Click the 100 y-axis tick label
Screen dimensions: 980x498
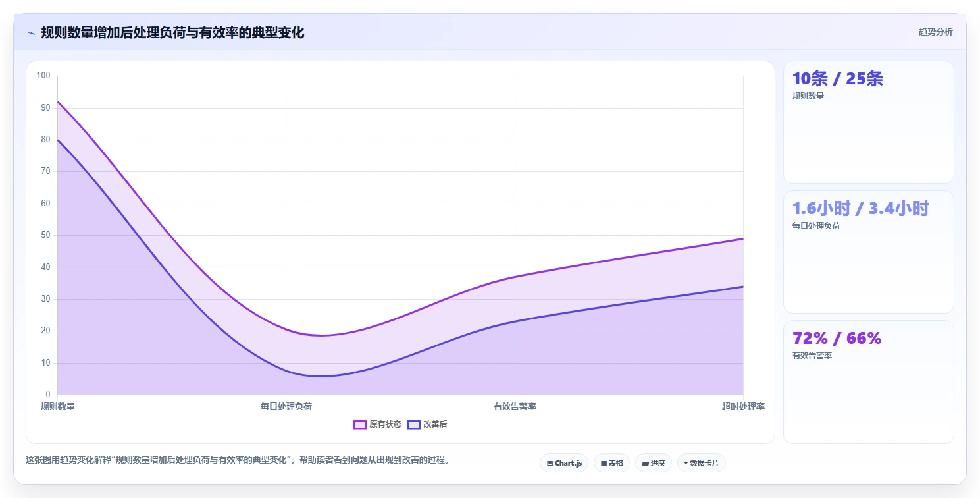click(43, 76)
